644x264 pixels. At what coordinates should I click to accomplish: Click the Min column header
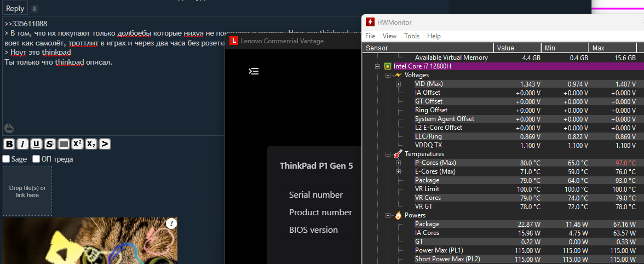565,48
